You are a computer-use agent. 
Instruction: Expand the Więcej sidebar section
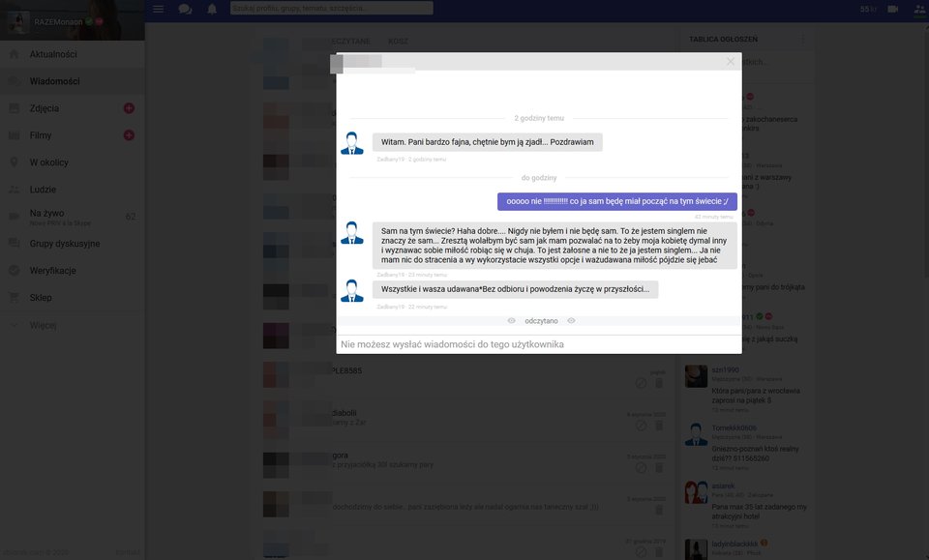[x=44, y=325]
